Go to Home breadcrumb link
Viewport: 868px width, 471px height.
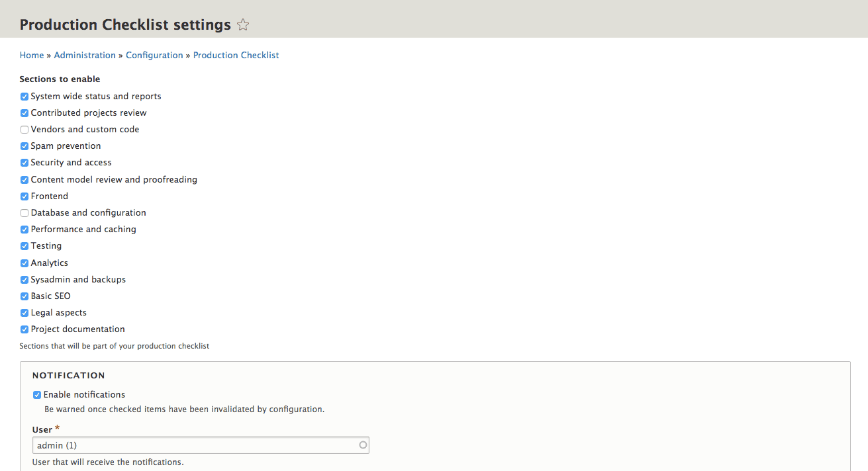pos(32,56)
